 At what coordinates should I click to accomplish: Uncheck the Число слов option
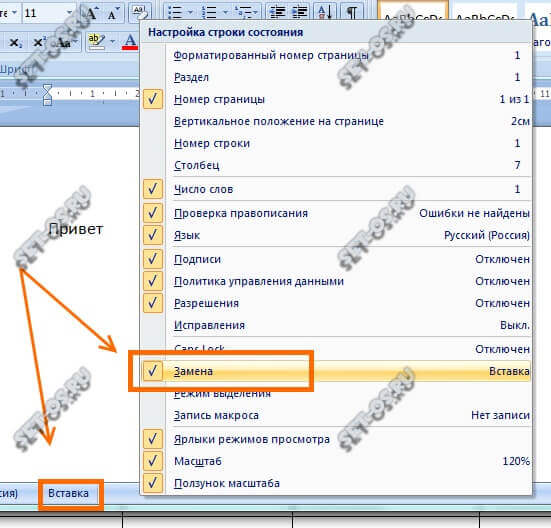pyautogui.click(x=337, y=189)
